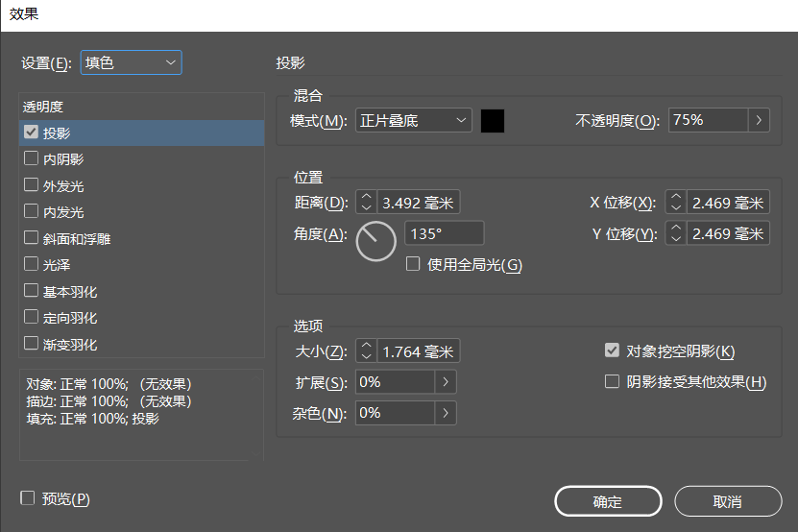The height and width of the screenshot is (532, 798).
Task: Select 透明度 in the effects list
Action: (x=43, y=107)
